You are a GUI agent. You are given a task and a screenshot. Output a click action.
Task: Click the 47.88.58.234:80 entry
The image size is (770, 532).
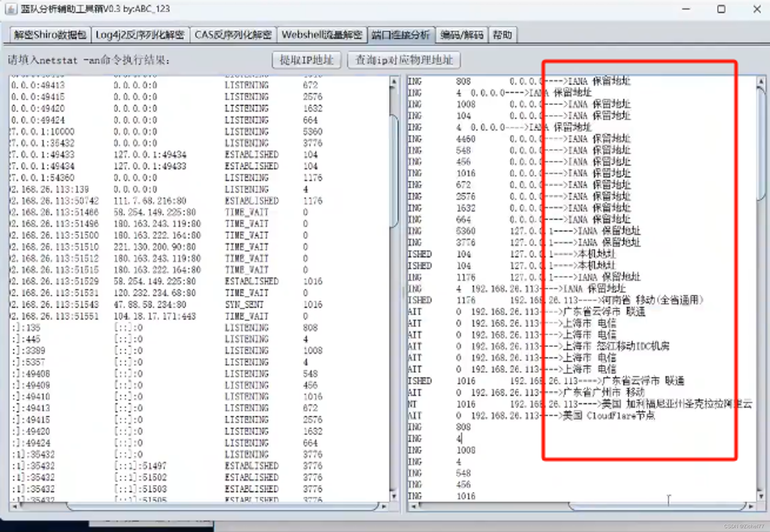pyautogui.click(x=150, y=305)
